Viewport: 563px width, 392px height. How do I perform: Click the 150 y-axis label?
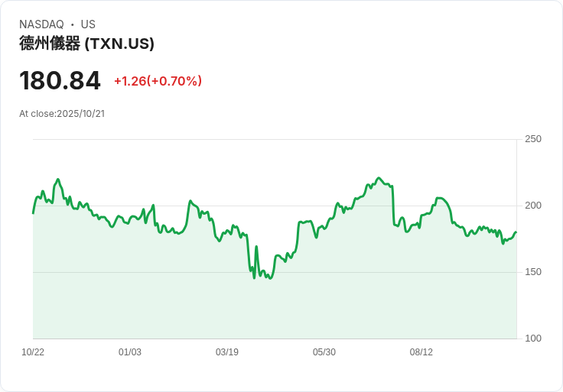tap(533, 272)
